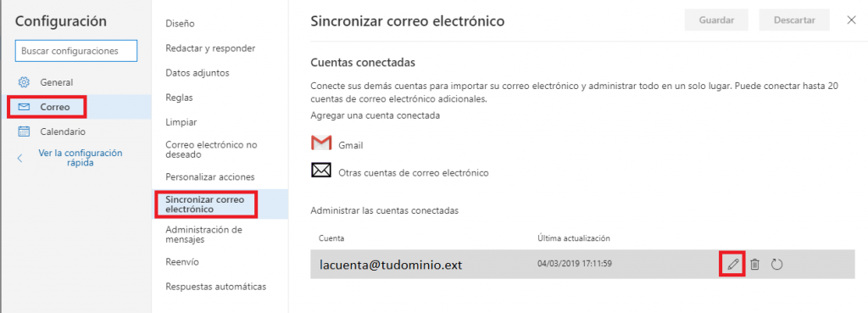Click the Descartar button
The width and height of the screenshot is (868, 313).
(794, 20)
